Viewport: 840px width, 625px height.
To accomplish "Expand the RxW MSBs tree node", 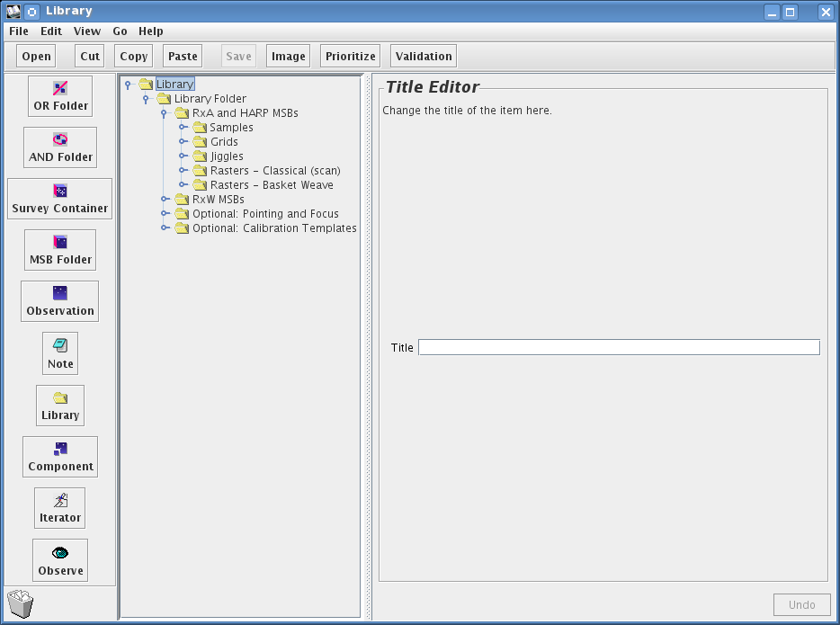I will (x=165, y=200).
